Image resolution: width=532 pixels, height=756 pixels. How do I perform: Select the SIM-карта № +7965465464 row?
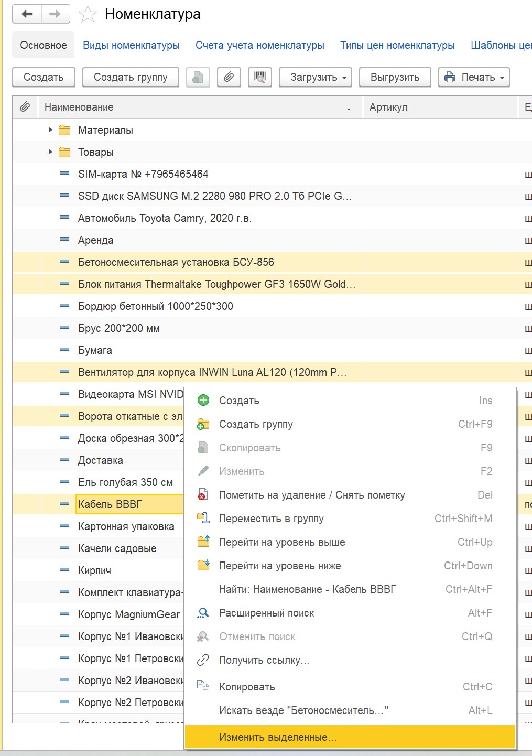272,174
